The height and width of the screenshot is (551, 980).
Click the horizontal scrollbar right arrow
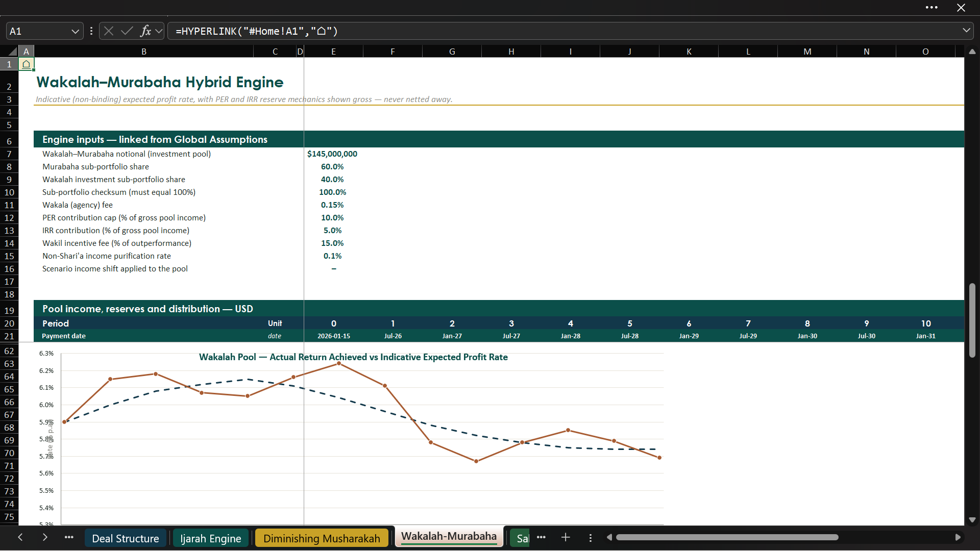point(958,537)
